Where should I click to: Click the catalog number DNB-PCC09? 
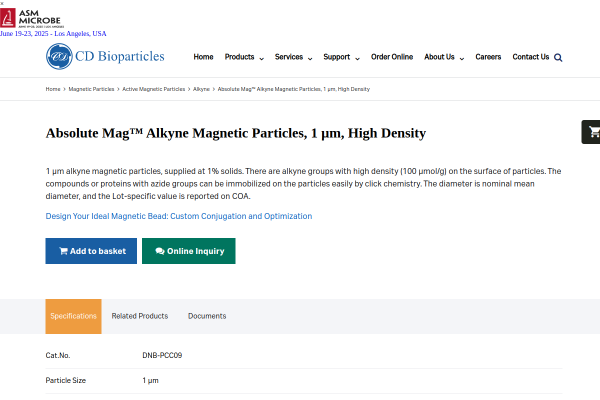(162, 355)
